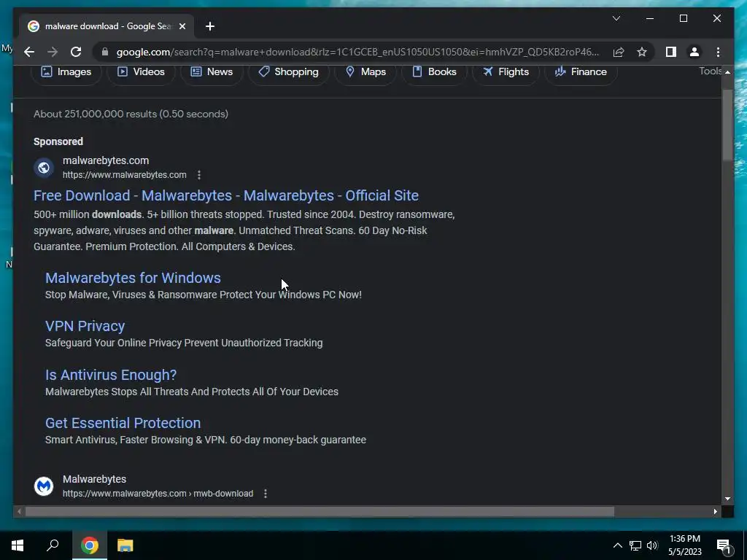Open the Chrome three-dot menu

click(x=718, y=52)
